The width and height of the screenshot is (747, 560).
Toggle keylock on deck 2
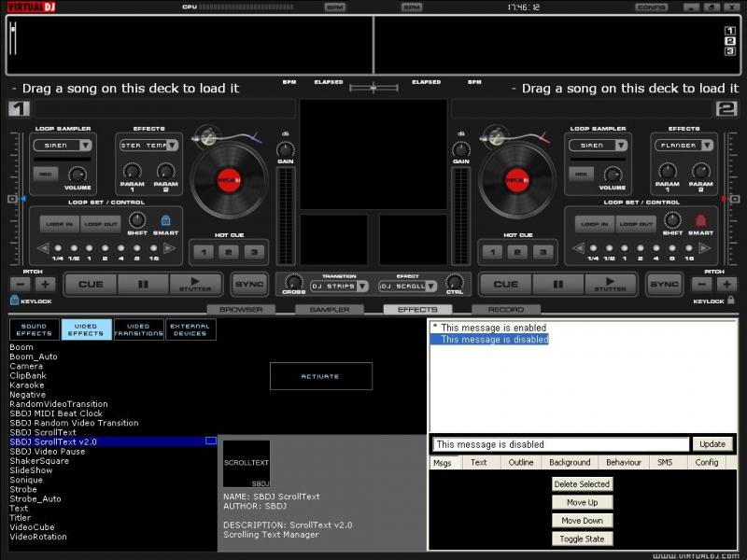731,300
